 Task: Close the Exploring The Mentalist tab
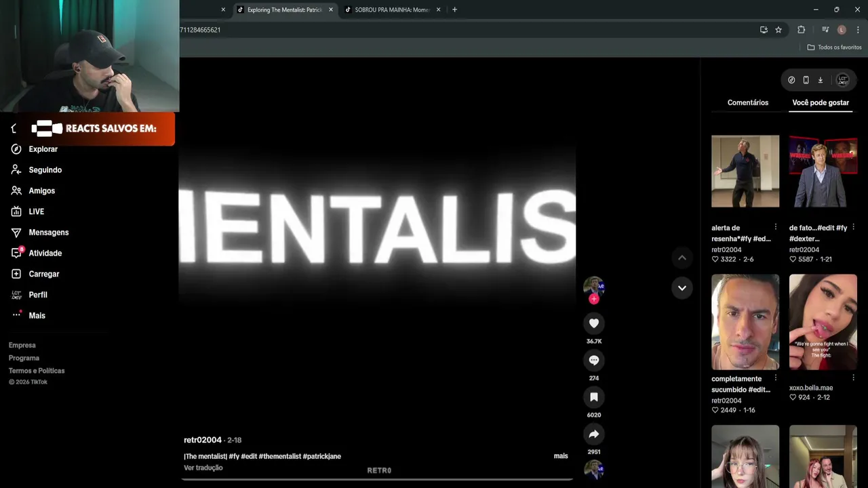coord(331,9)
